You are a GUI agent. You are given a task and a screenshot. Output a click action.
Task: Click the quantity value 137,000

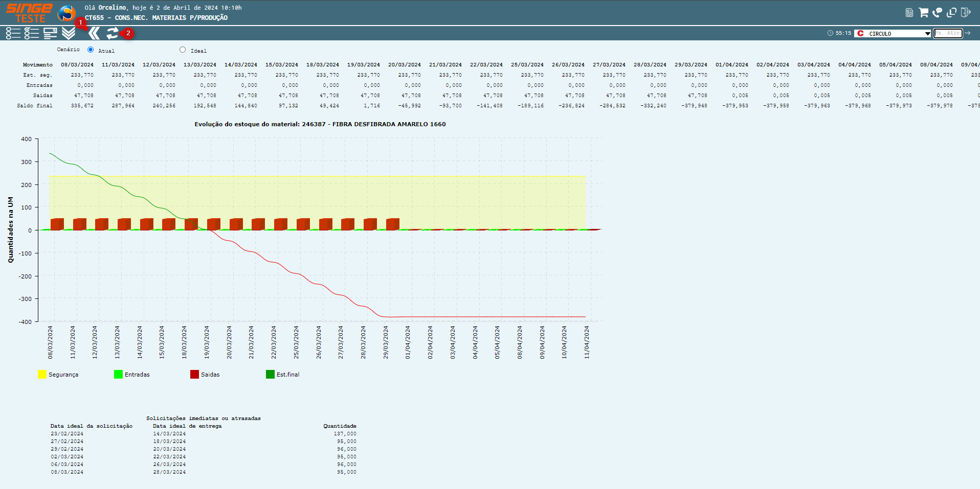(345, 434)
